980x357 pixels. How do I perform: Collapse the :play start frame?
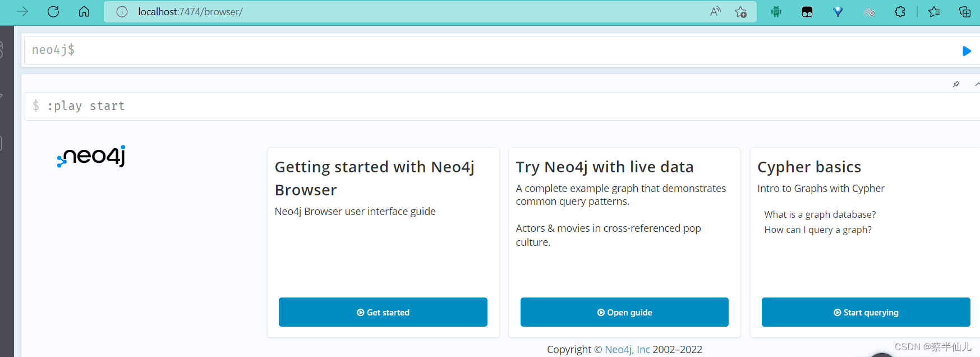(977, 84)
